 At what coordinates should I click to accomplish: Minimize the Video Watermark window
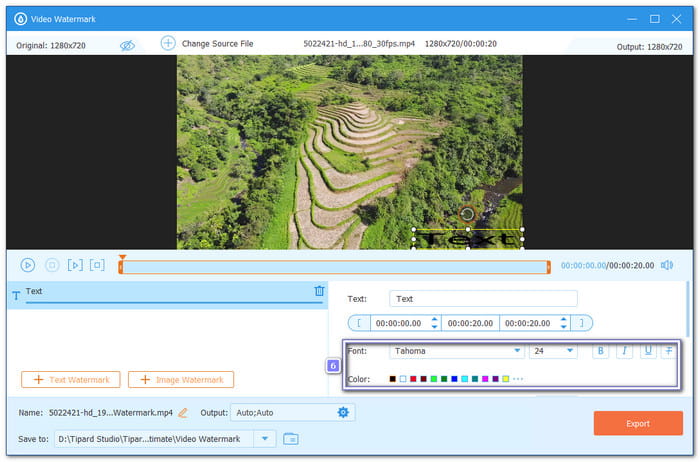[632, 19]
